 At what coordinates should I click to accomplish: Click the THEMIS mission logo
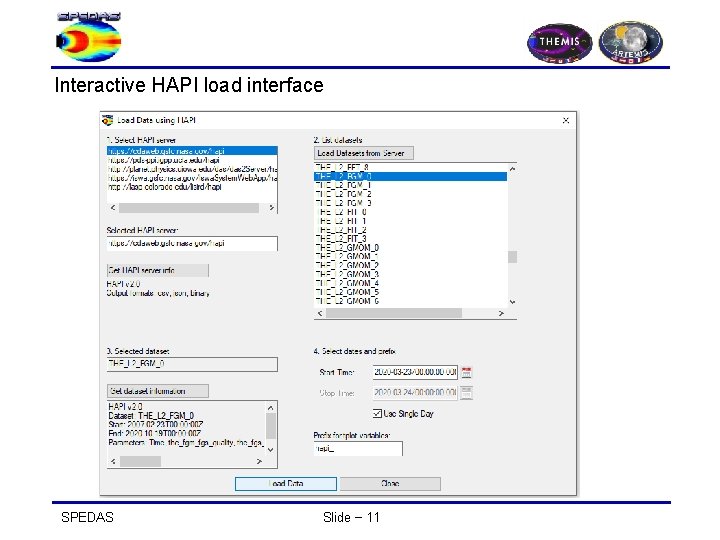[559, 43]
